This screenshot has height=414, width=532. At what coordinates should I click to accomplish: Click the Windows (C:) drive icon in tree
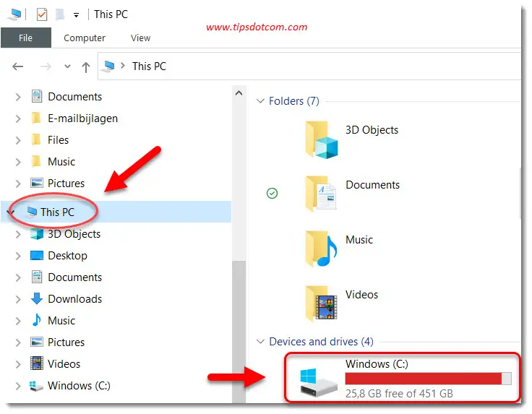tap(36, 386)
